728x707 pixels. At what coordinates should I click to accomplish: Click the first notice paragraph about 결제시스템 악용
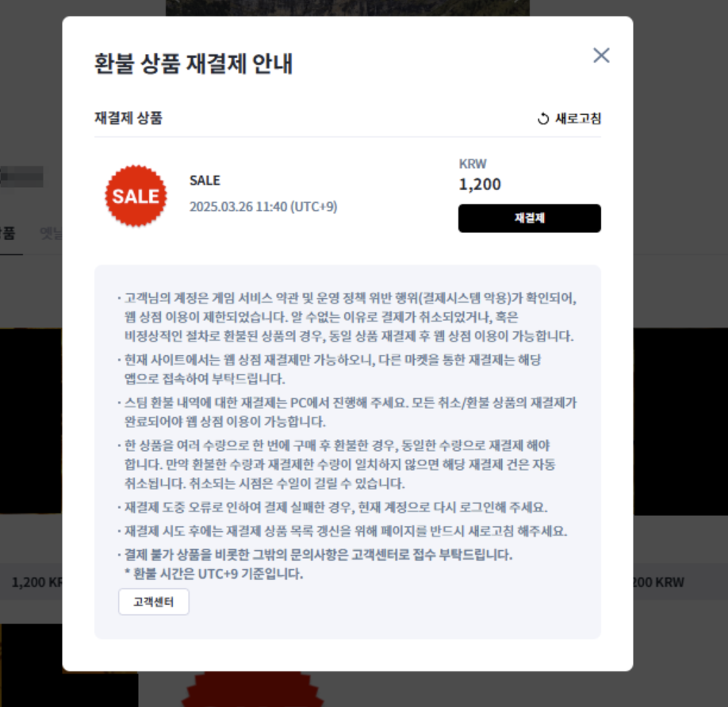point(347,317)
